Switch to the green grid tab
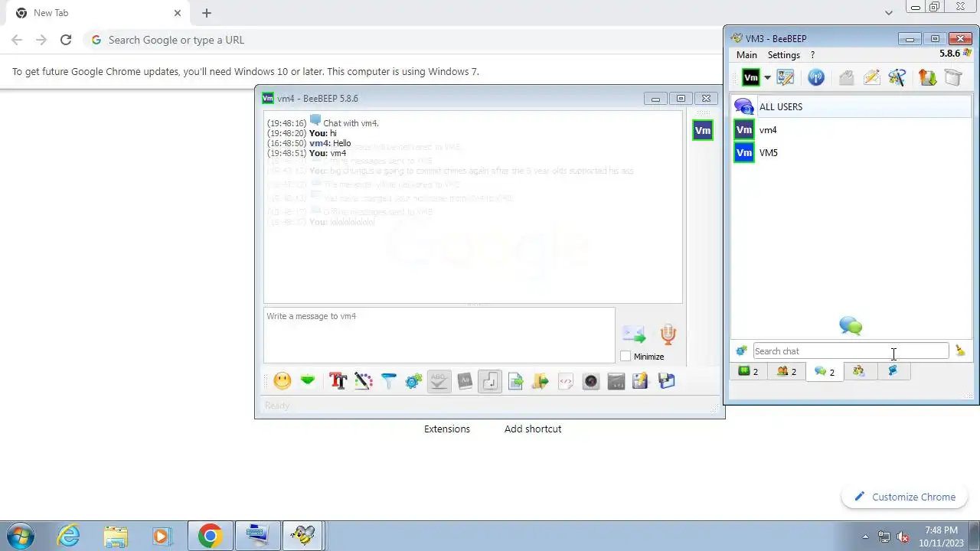 point(748,371)
